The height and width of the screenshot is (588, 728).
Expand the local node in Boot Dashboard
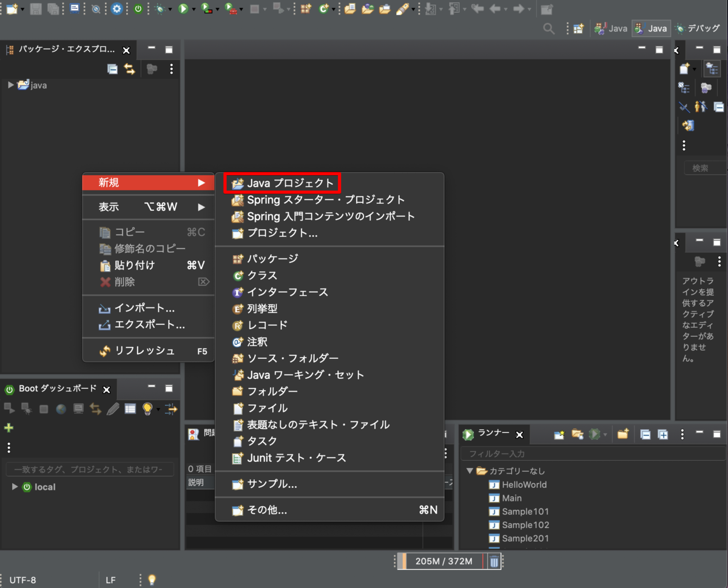click(15, 487)
